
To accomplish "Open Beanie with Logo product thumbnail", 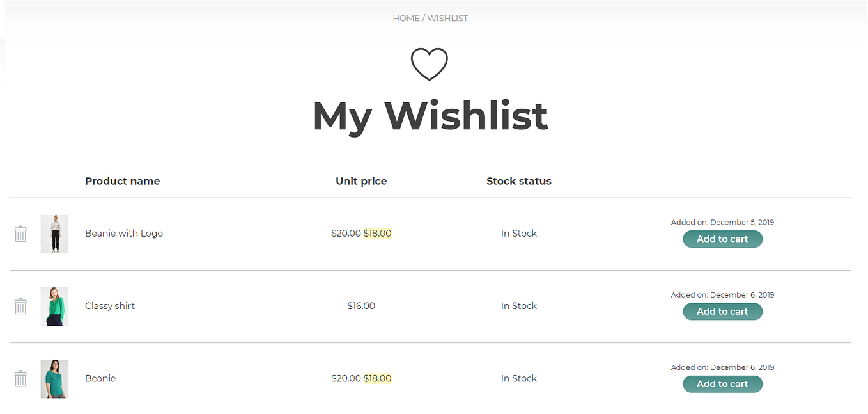I will (54, 234).
